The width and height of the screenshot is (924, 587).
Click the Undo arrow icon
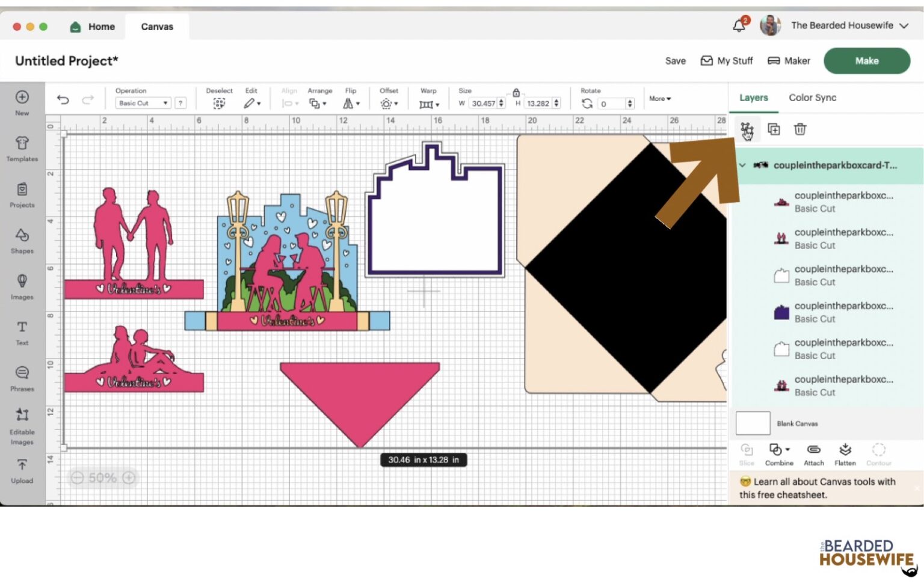point(63,100)
